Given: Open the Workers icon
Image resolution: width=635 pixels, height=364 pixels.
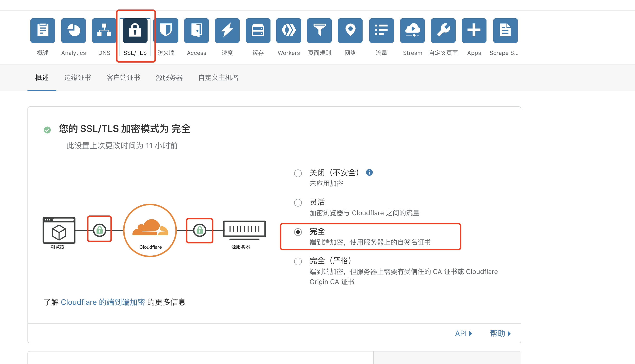Looking at the screenshot, I should pyautogui.click(x=289, y=31).
